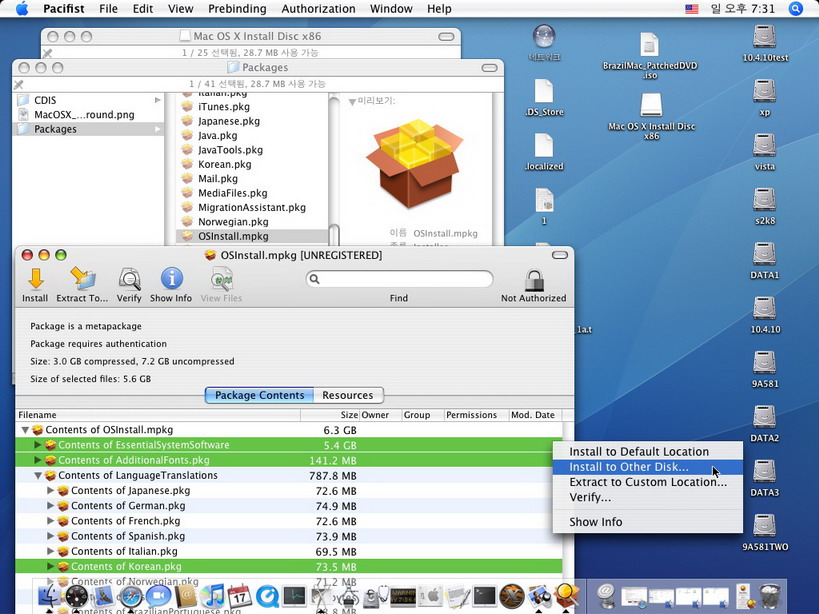Expand Contents of German.pkg row
The height and width of the screenshot is (614, 819).
point(51,505)
